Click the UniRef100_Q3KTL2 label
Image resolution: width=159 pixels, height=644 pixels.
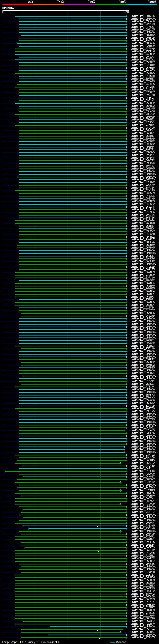(x=143, y=455)
